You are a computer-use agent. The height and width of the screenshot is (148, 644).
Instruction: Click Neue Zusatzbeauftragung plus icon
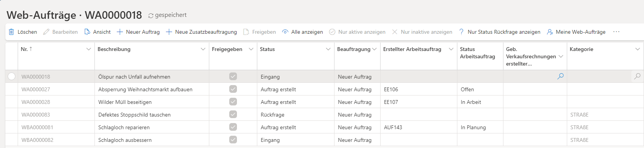point(169,32)
